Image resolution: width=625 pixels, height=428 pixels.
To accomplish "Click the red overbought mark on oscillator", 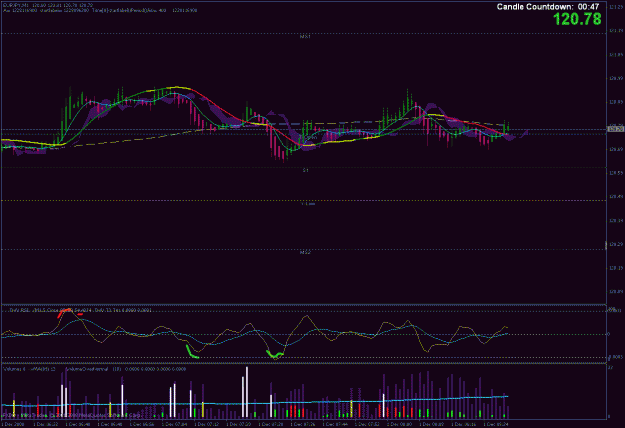I will tap(65, 312).
